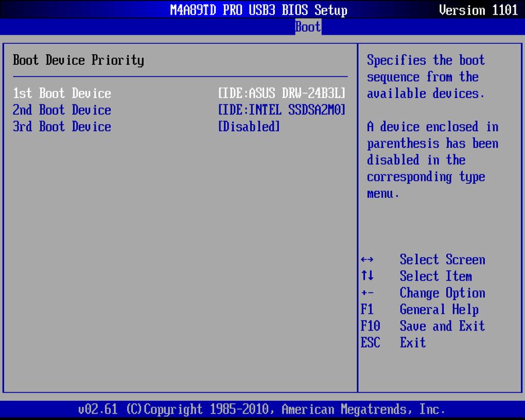Switch to the Boot tab
The image size is (525, 420).
tap(307, 27)
